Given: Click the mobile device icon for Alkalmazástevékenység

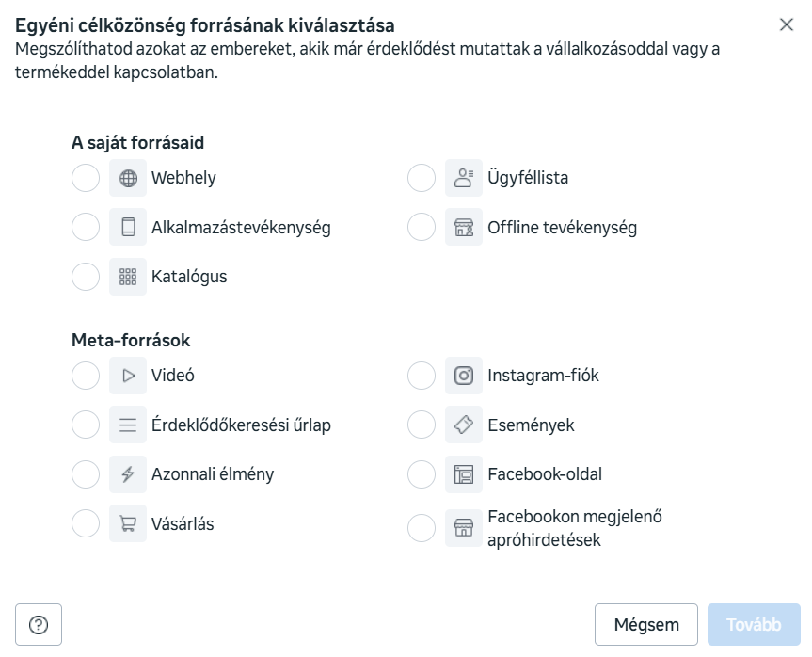Looking at the screenshot, I should [x=128, y=228].
